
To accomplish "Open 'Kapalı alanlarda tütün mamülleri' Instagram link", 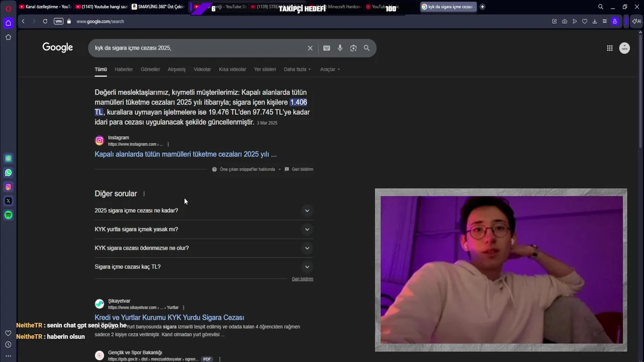I will [x=185, y=154].
